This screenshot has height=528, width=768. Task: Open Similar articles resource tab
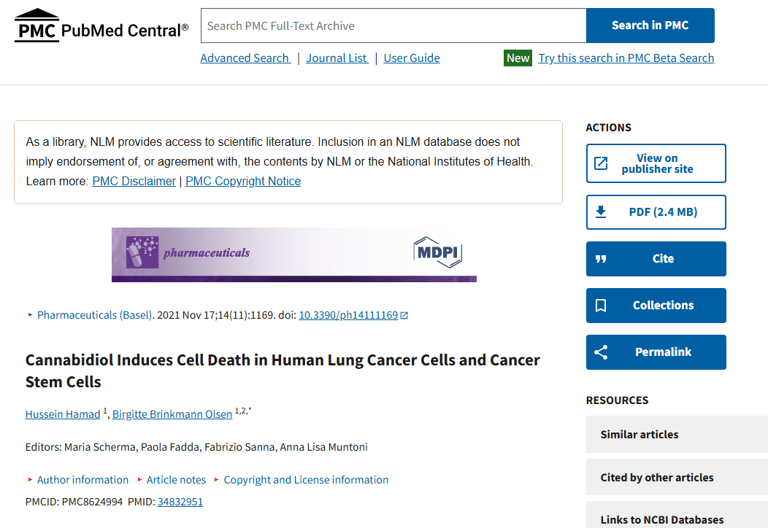click(x=677, y=434)
